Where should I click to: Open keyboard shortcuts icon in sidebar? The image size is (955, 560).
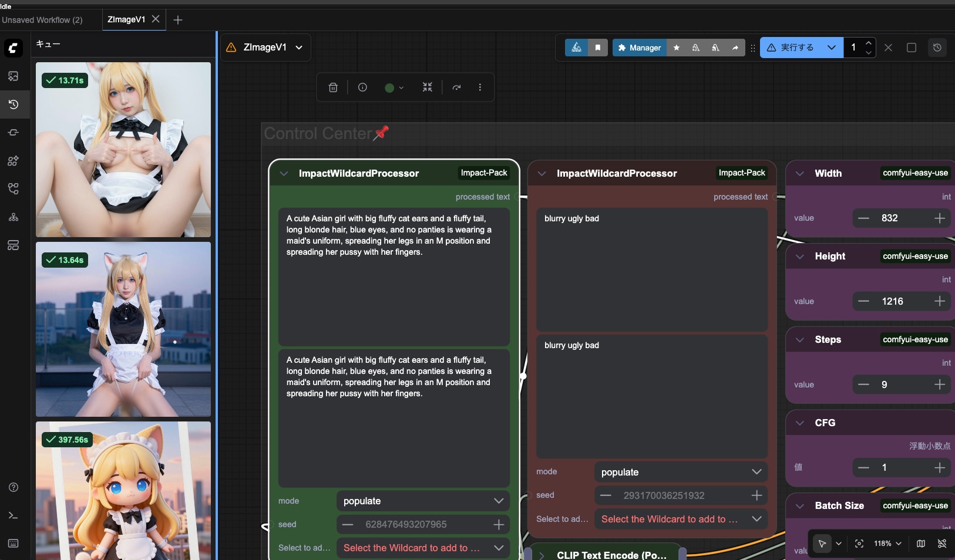pos(13,544)
